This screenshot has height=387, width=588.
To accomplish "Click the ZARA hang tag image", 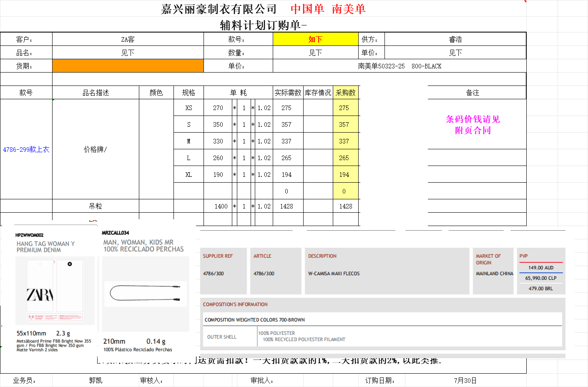I will pos(55,291).
